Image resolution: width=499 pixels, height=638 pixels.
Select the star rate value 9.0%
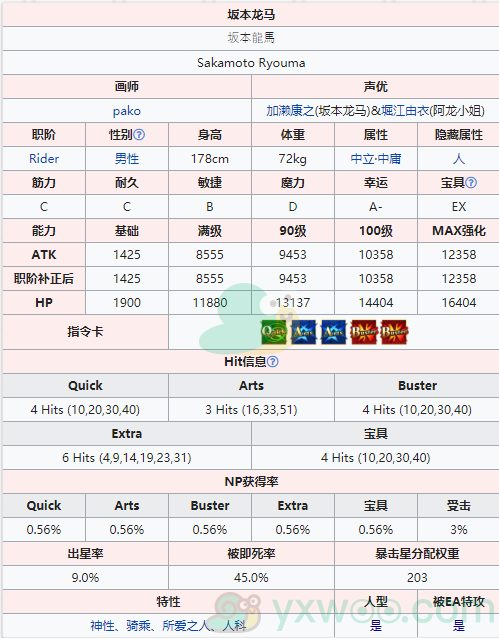click(85, 578)
